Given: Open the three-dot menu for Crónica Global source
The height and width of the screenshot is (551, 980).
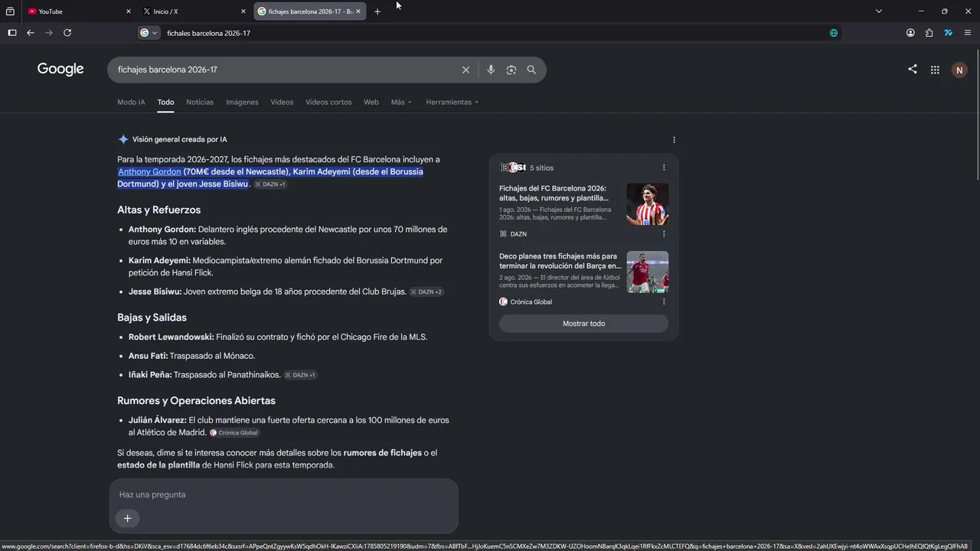Looking at the screenshot, I should [x=664, y=302].
